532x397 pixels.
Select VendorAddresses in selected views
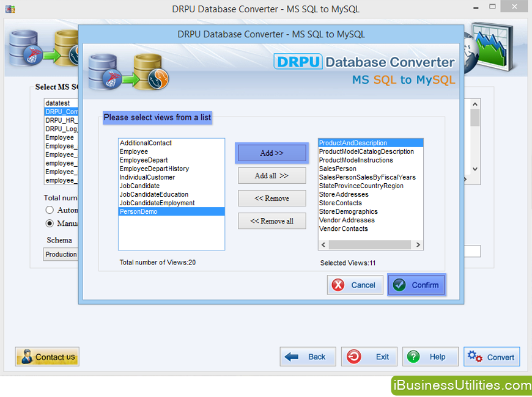pos(371,220)
